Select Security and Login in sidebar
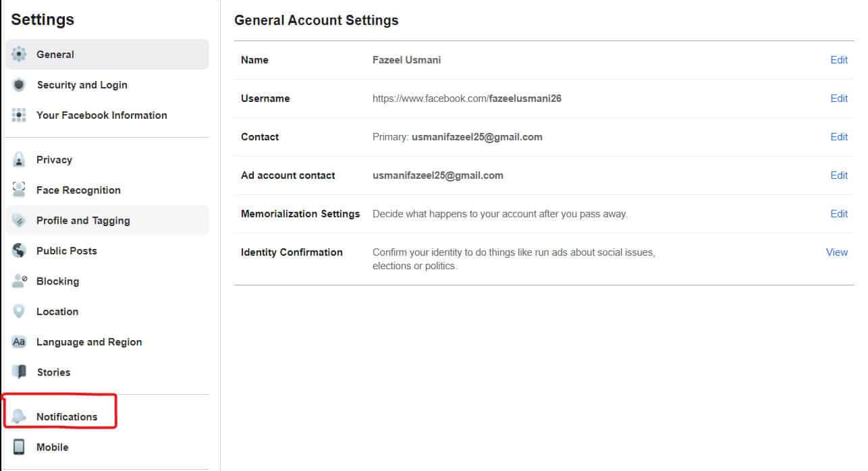The width and height of the screenshot is (868, 471). click(x=82, y=84)
